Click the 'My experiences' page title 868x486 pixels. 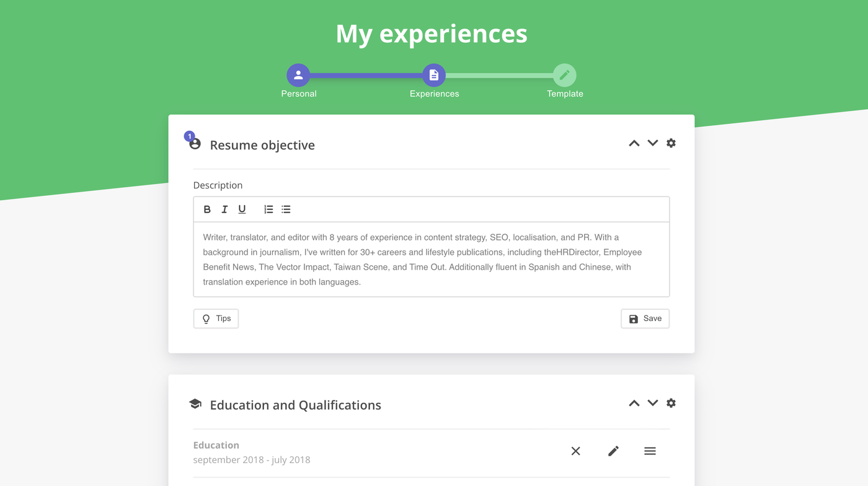pyautogui.click(x=432, y=33)
